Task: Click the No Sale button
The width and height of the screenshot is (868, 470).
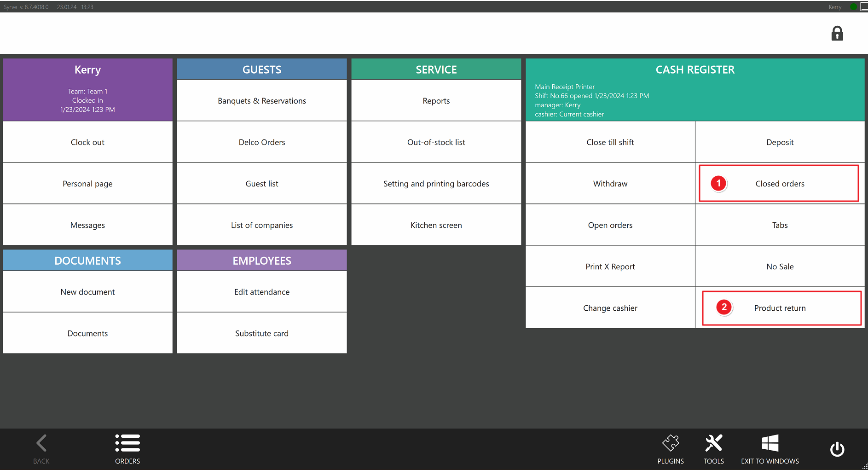Action: coord(780,267)
